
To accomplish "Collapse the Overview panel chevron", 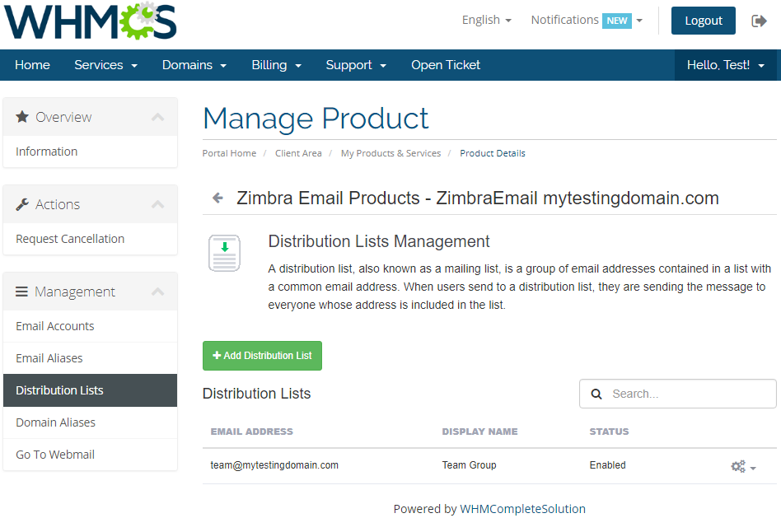I will pos(158,117).
